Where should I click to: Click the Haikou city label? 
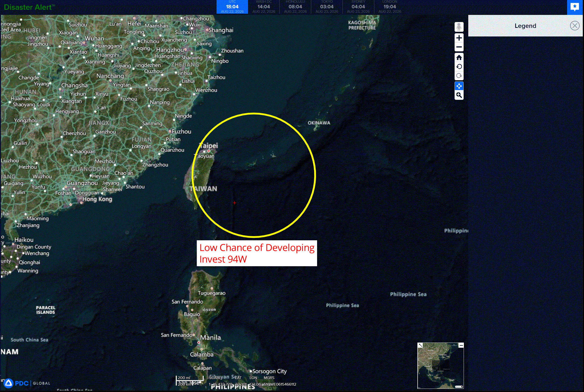click(x=24, y=240)
